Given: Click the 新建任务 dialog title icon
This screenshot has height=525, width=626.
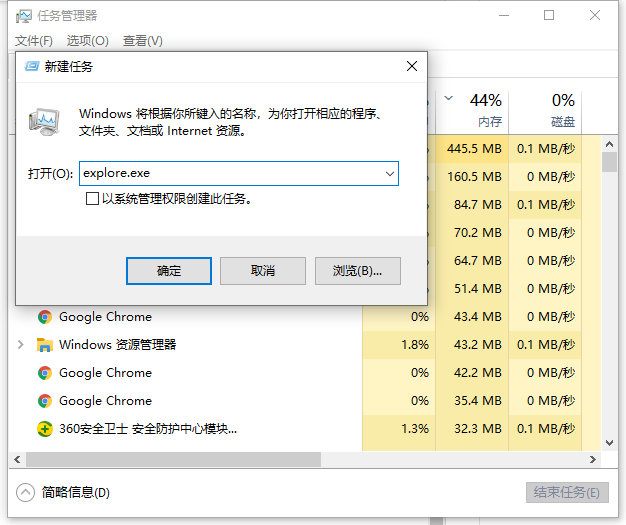Looking at the screenshot, I should coord(29,66).
